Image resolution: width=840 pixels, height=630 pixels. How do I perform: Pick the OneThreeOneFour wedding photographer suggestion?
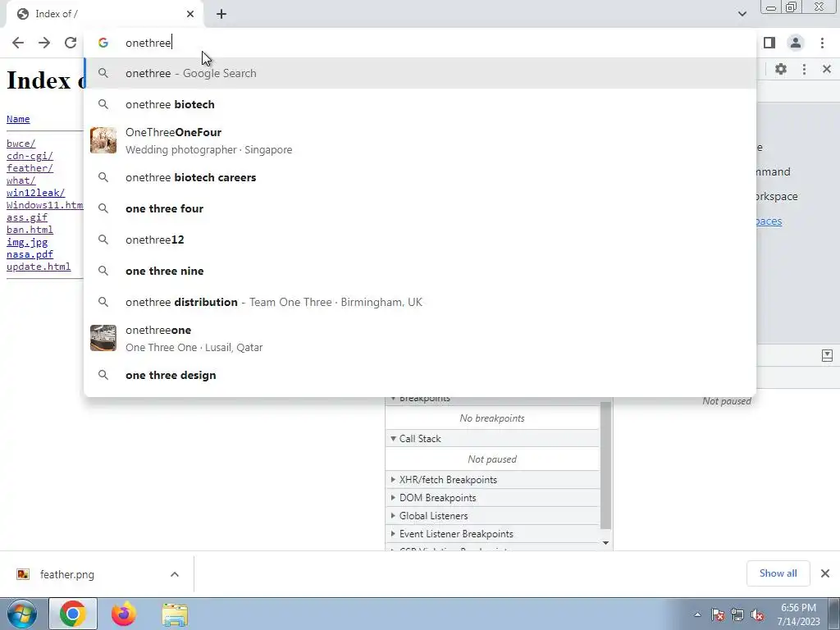[x=420, y=140]
